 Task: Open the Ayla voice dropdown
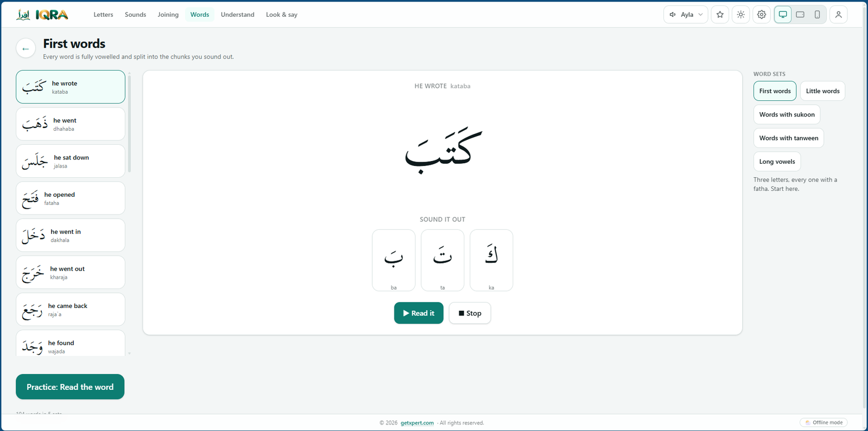[686, 15]
